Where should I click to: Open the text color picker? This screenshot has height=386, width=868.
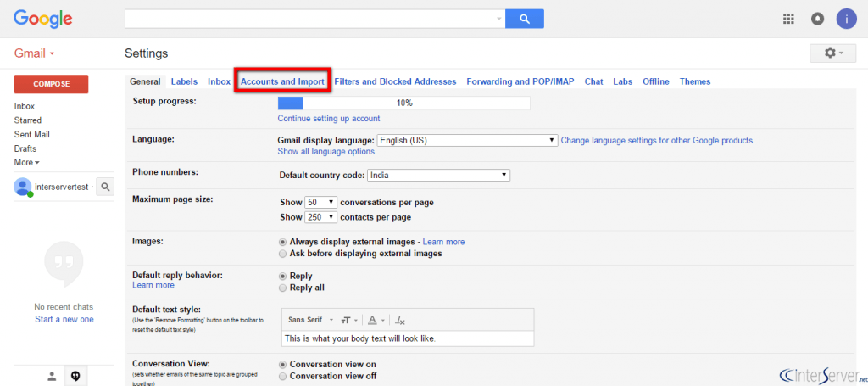(376, 320)
